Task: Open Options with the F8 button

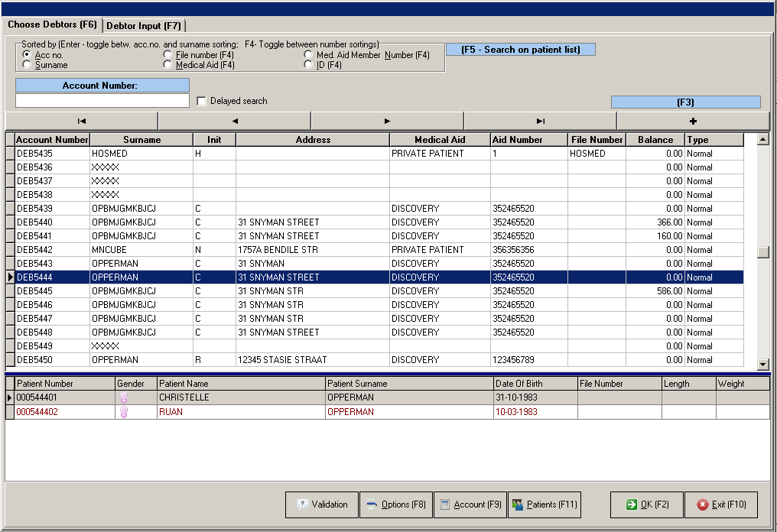Action: pyautogui.click(x=395, y=504)
